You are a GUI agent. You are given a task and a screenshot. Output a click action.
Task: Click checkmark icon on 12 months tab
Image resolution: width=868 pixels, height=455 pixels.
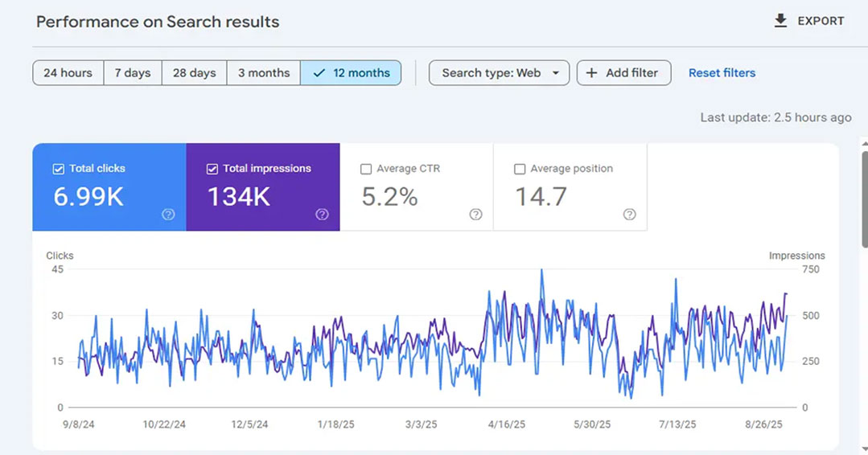coord(319,73)
